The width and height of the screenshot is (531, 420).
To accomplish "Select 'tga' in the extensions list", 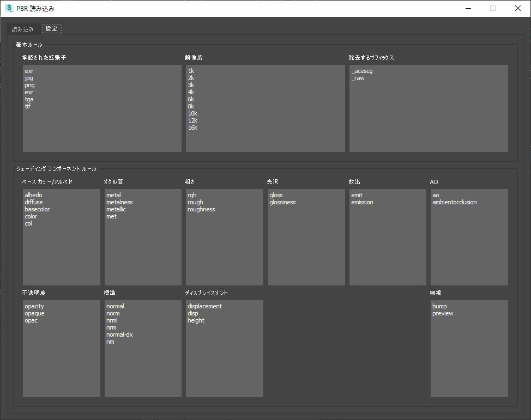I will [x=29, y=100].
